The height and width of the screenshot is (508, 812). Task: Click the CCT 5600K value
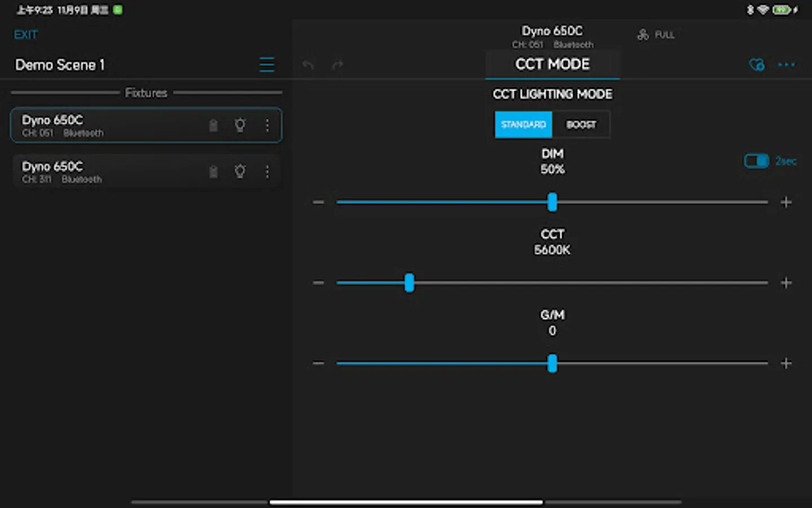pyautogui.click(x=552, y=250)
